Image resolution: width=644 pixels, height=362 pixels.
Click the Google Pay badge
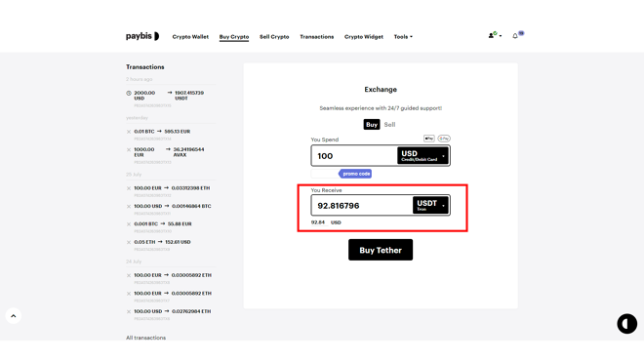click(444, 139)
